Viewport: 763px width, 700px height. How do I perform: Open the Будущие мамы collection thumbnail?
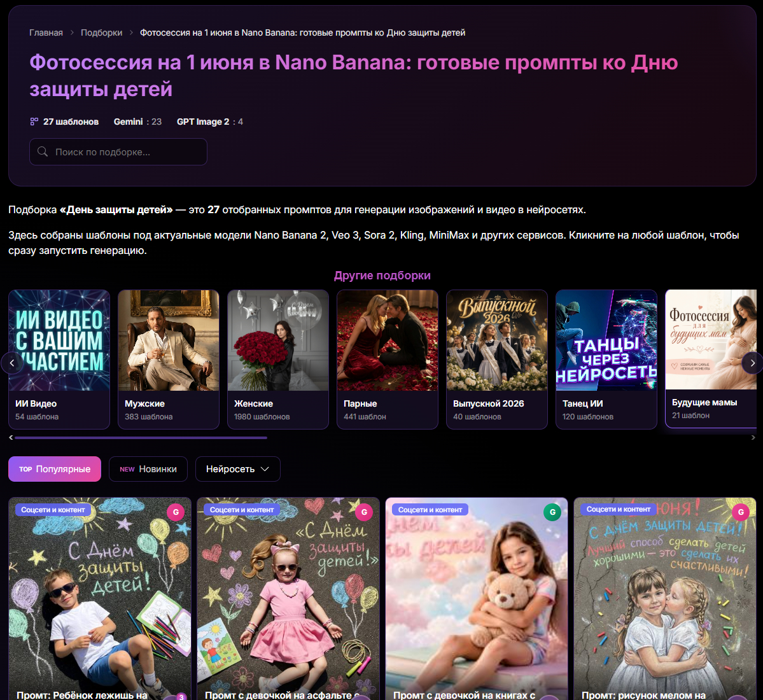(x=711, y=340)
